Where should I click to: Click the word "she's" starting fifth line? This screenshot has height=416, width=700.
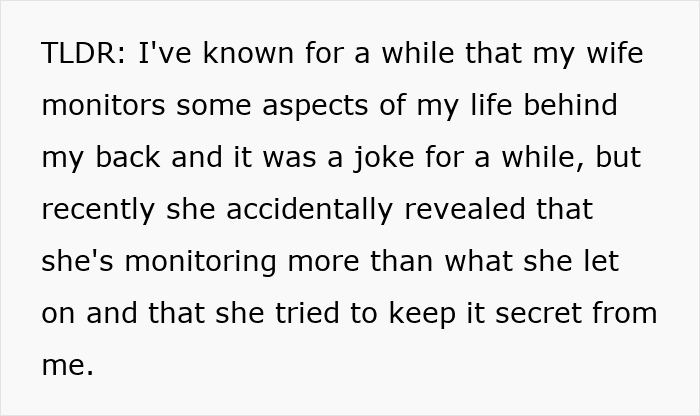(x=77, y=261)
